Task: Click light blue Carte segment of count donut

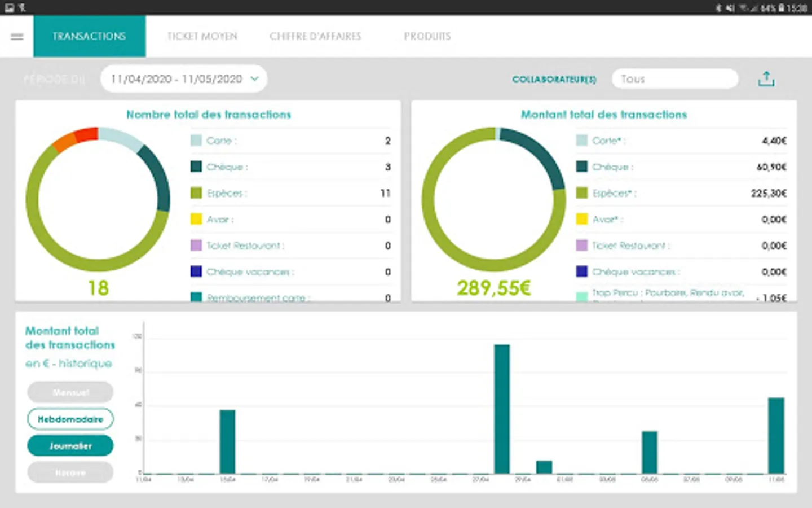Action: [x=121, y=139]
